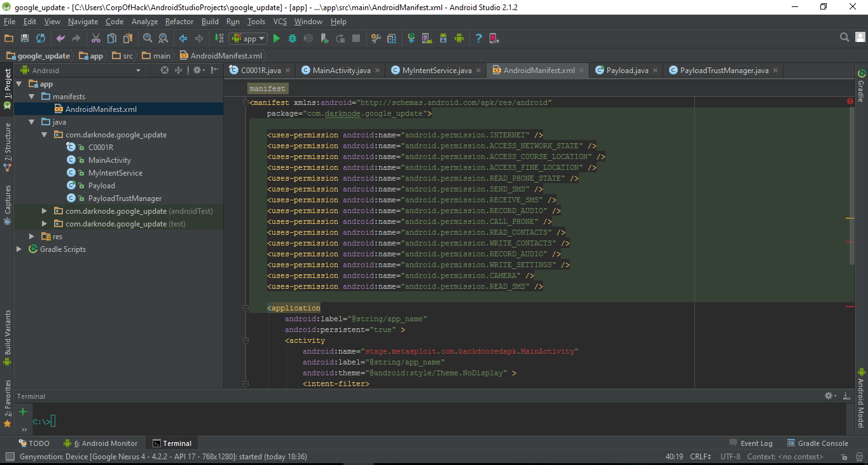
Task: Click the Project Structure icon in the toolbar
Action: [392, 39]
